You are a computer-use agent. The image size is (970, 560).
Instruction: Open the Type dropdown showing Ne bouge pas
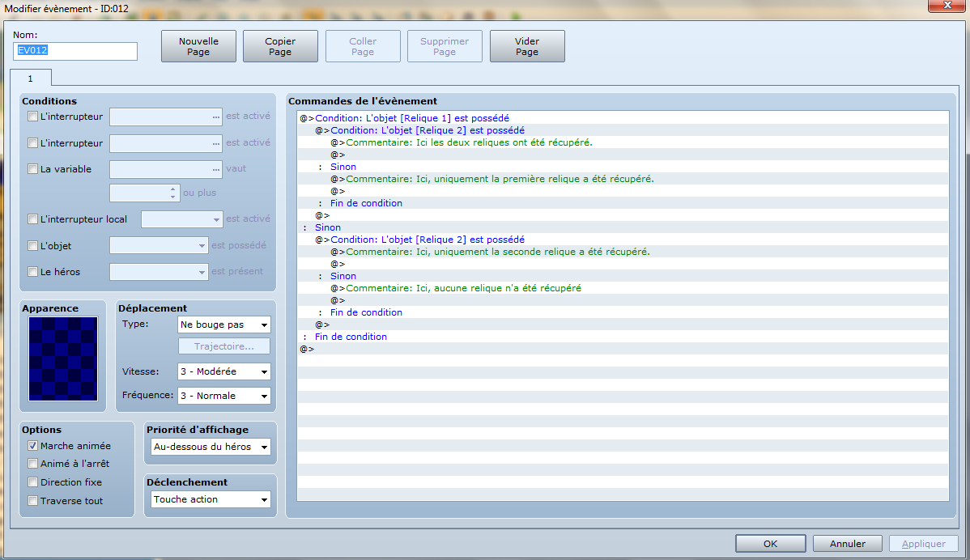pyautogui.click(x=224, y=325)
